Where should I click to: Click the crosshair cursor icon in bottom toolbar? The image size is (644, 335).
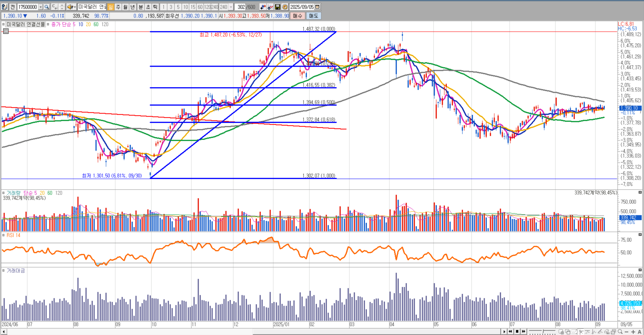[581, 332]
